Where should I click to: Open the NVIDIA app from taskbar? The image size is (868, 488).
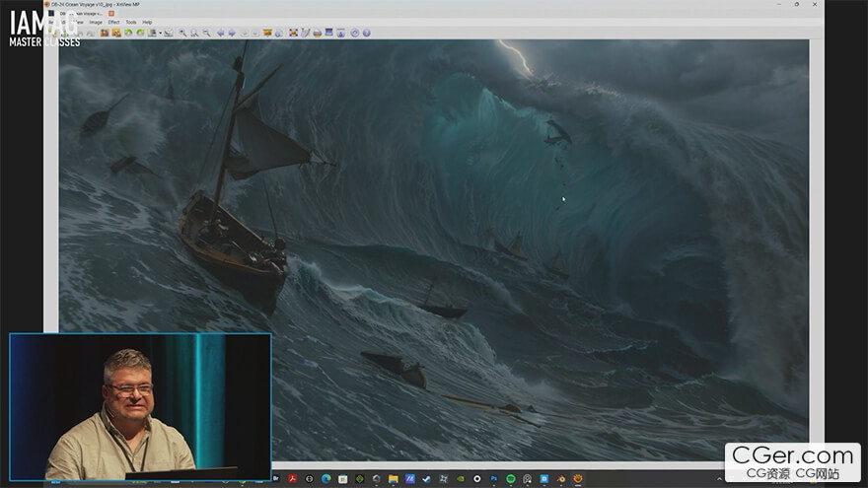pos(461,478)
